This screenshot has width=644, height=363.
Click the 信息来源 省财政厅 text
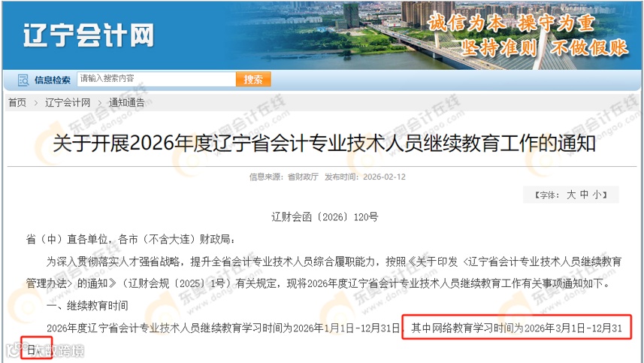[x=284, y=177]
